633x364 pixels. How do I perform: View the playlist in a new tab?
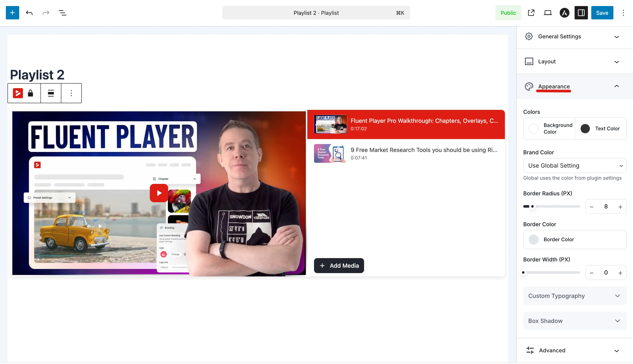[531, 13]
